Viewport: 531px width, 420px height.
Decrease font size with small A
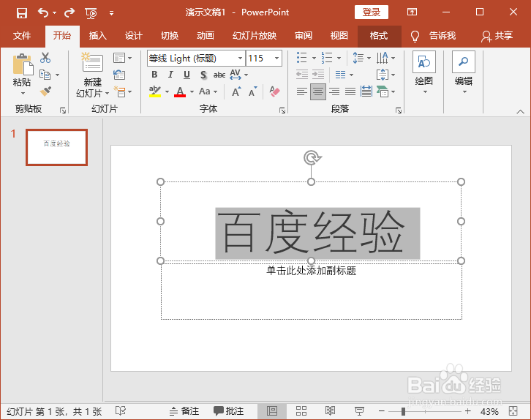click(x=253, y=91)
